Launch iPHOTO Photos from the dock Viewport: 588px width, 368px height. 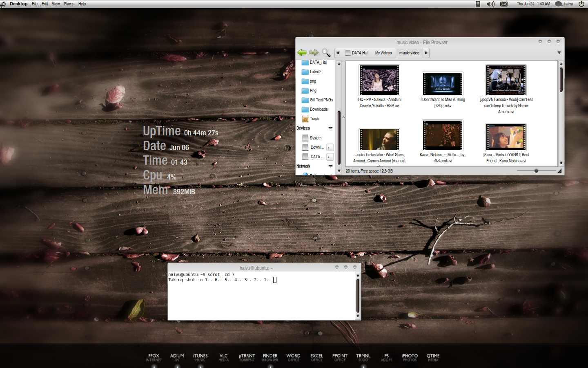point(410,358)
